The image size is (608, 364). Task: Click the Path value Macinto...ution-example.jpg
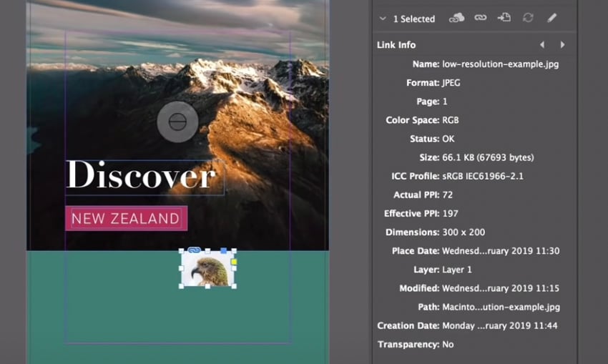(x=501, y=307)
